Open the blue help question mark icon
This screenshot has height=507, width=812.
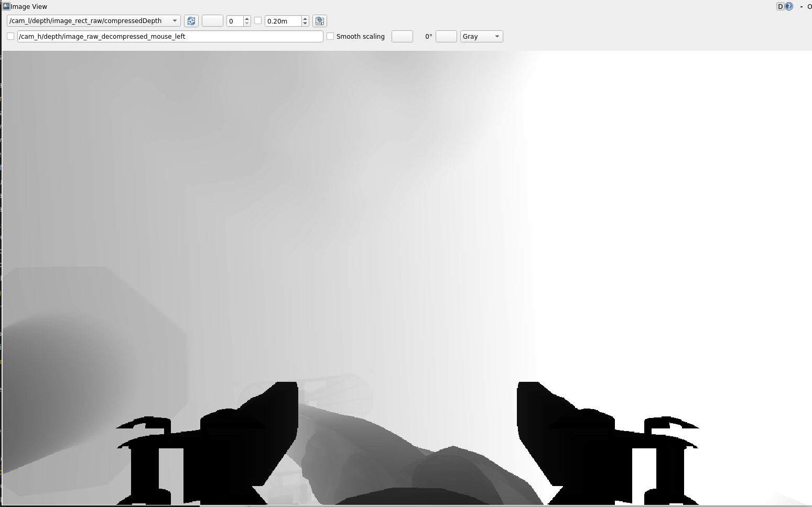(x=789, y=7)
